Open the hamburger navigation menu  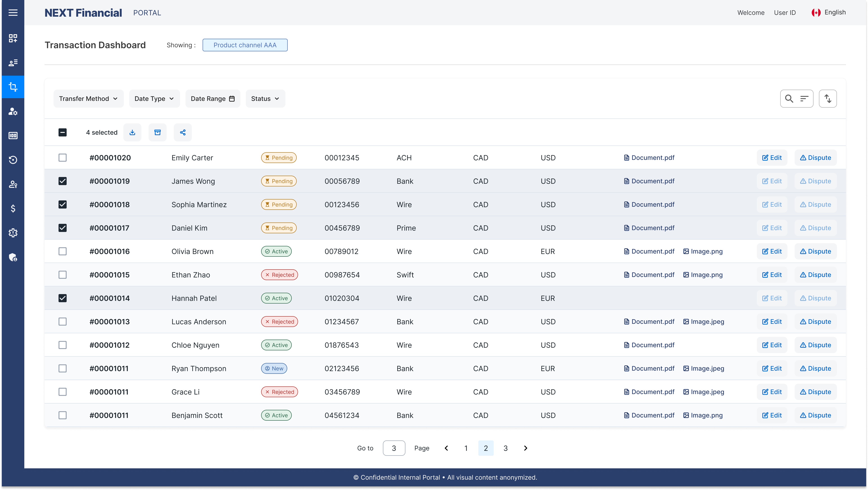(13, 12)
